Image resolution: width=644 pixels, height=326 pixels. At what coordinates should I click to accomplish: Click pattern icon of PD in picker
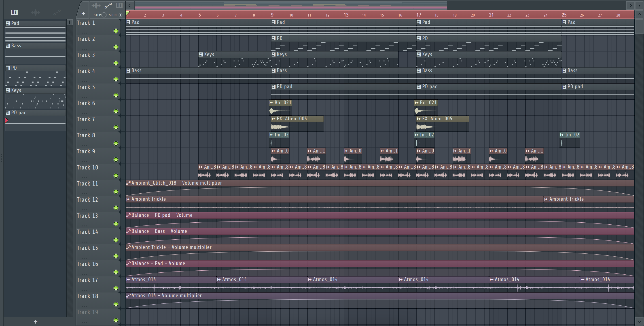pos(8,68)
